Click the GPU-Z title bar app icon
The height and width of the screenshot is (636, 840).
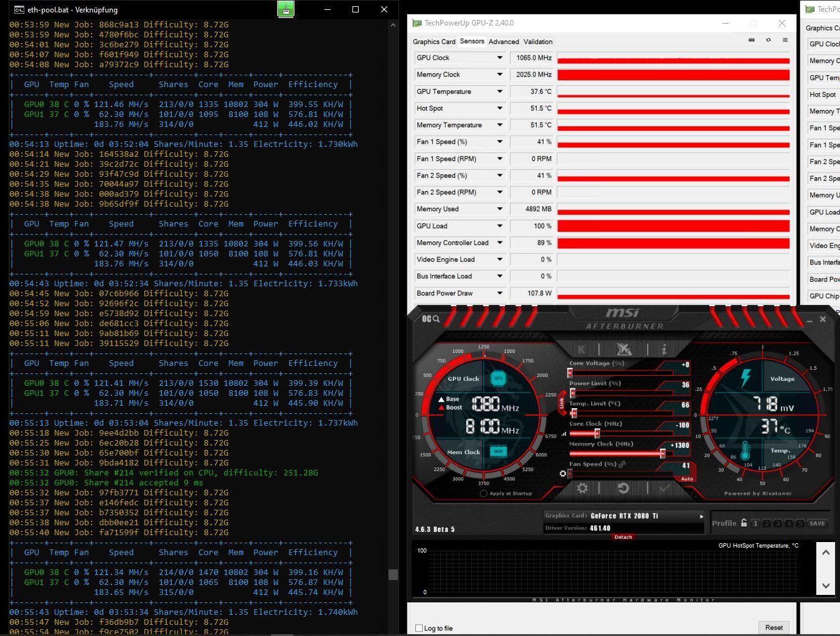click(417, 23)
